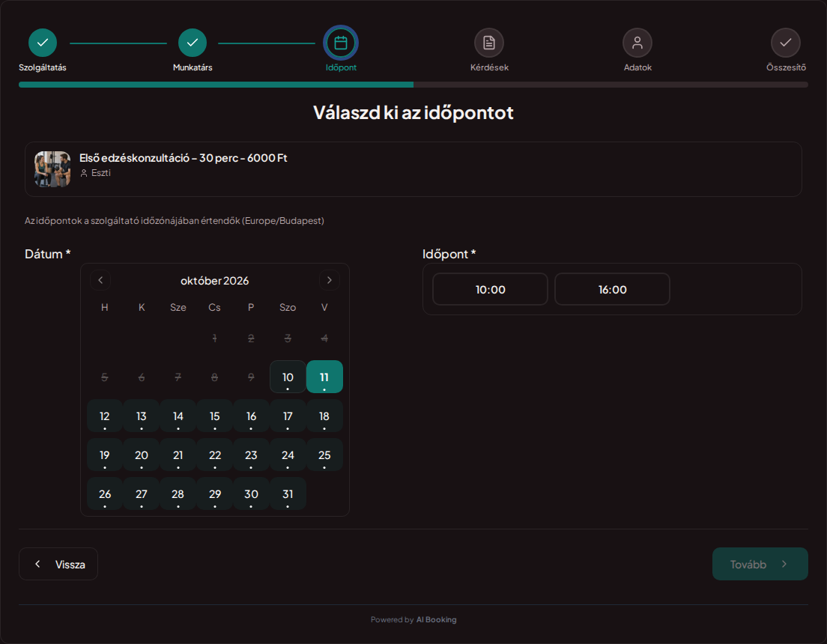Image resolution: width=827 pixels, height=644 pixels.
Task: Choose October 15 in the calendar
Action: pos(215,416)
